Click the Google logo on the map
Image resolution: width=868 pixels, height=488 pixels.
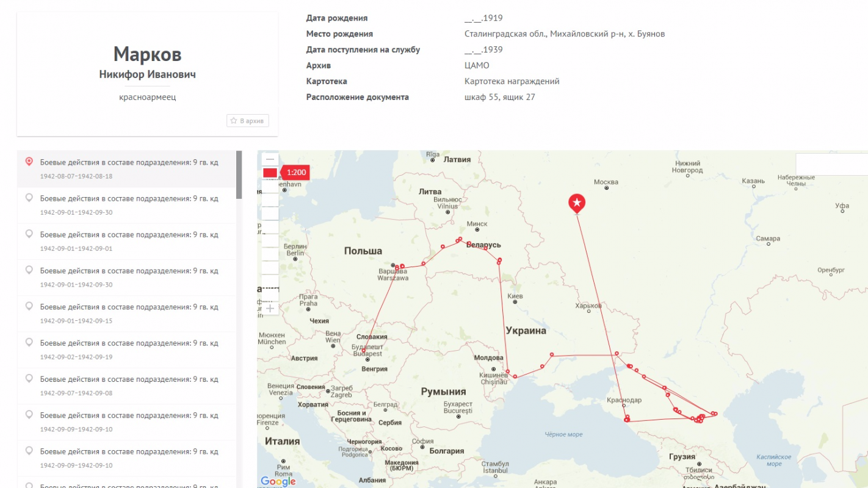pos(278,481)
